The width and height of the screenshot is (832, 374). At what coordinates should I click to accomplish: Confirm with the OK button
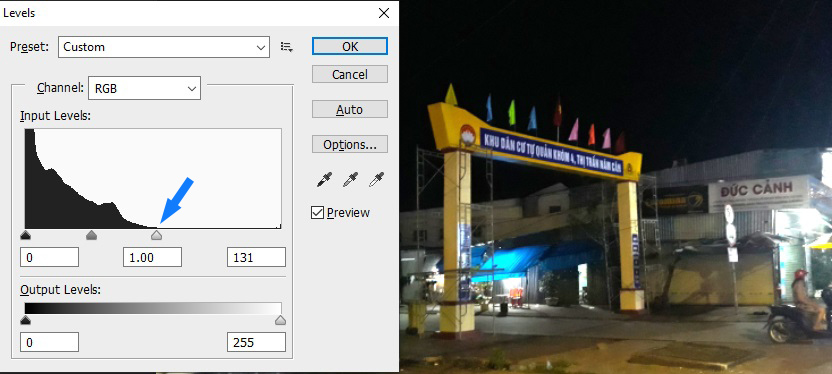pos(350,46)
